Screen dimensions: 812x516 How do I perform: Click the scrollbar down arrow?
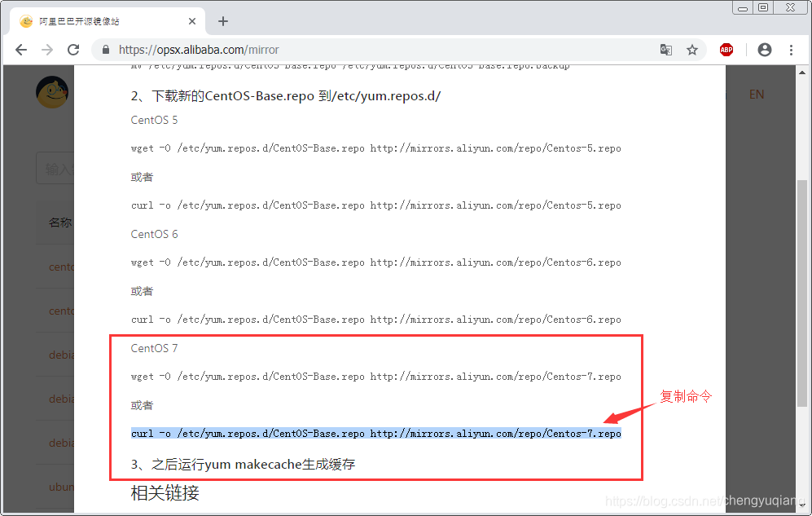click(801, 505)
